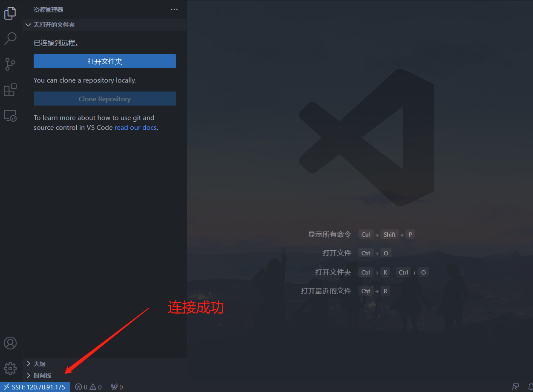Open the Explorer view in activity bar
Viewport: 533px width, 392px height.
(x=10, y=13)
